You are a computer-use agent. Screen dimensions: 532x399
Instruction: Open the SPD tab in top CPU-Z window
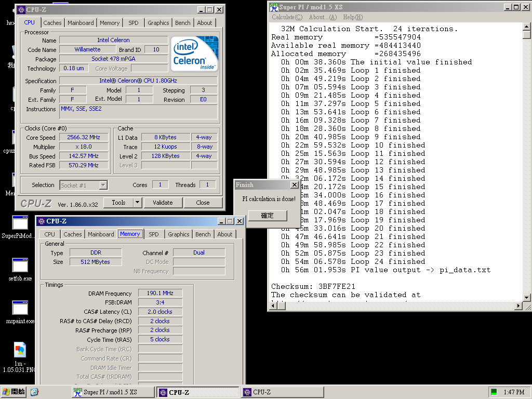tap(134, 23)
